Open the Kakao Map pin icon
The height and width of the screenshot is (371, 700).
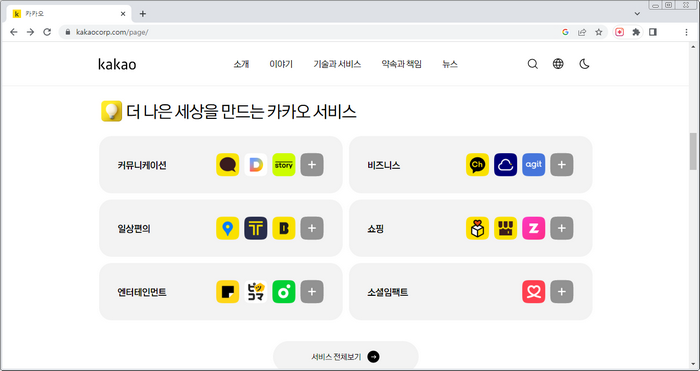(228, 228)
